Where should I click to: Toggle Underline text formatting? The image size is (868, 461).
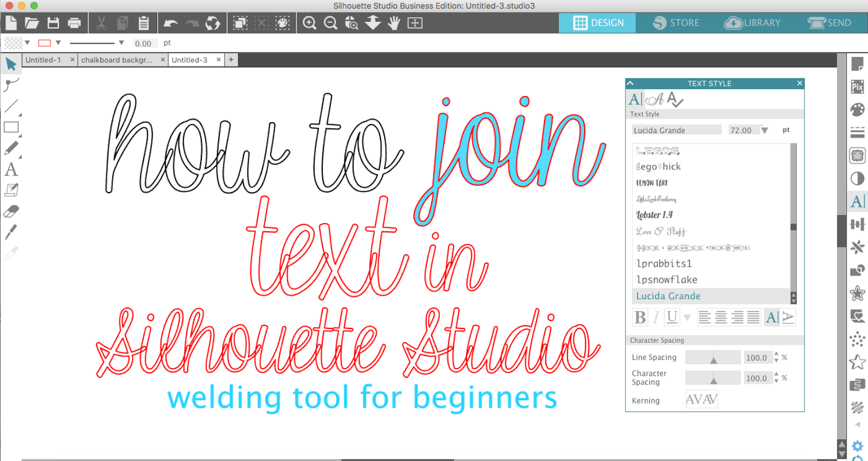pos(672,317)
